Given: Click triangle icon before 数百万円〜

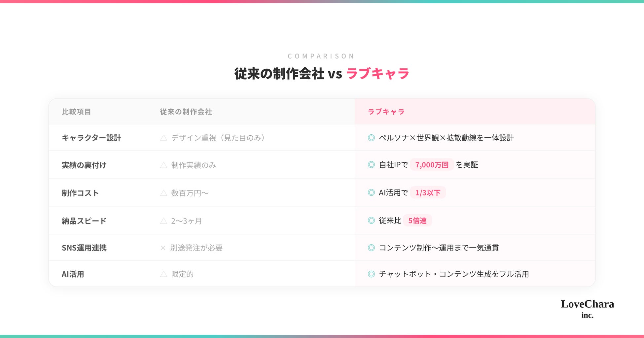Looking at the screenshot, I should pos(163,193).
